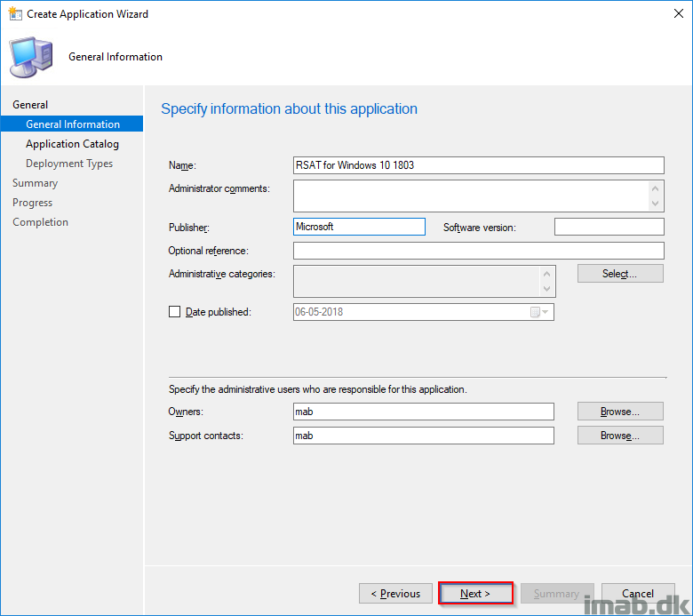Select the General heading in sidebar
The image size is (693, 616).
point(30,104)
